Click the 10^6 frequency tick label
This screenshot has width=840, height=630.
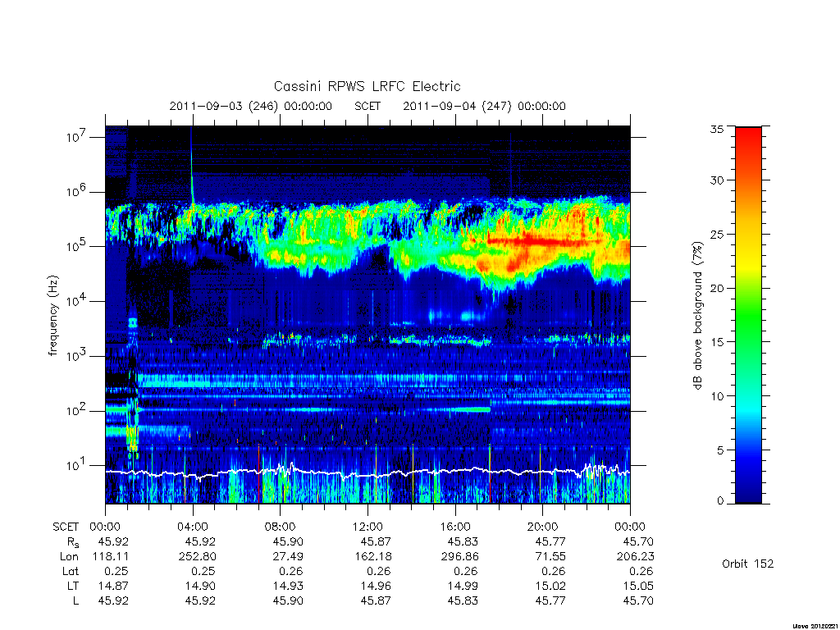[x=77, y=191]
